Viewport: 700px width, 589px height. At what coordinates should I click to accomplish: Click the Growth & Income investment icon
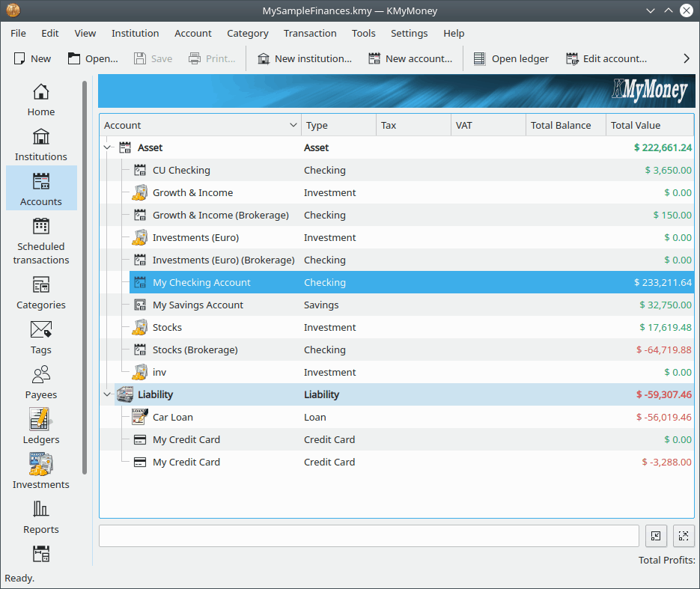click(x=140, y=192)
